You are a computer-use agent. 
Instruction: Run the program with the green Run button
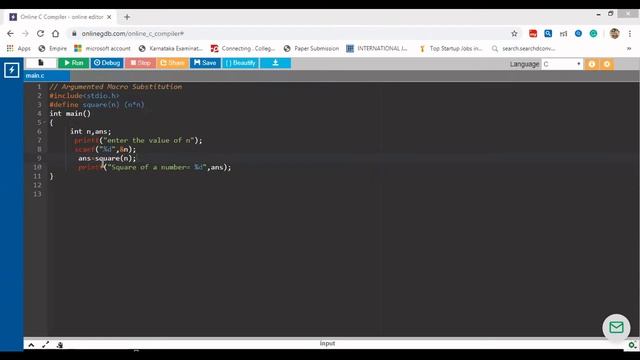73,63
